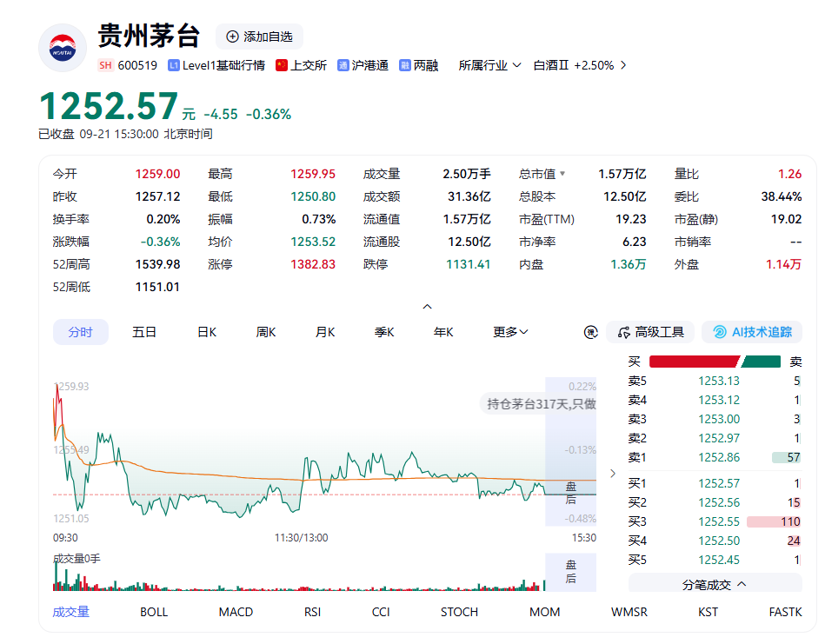Click the Level1基础行情 badge icon
The height and width of the screenshot is (644, 825).
tap(173, 65)
